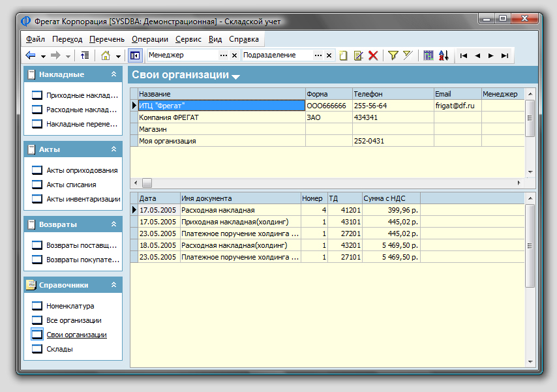Toggle the side navigation panel button
The width and height of the screenshot is (557, 392).
pos(134,55)
